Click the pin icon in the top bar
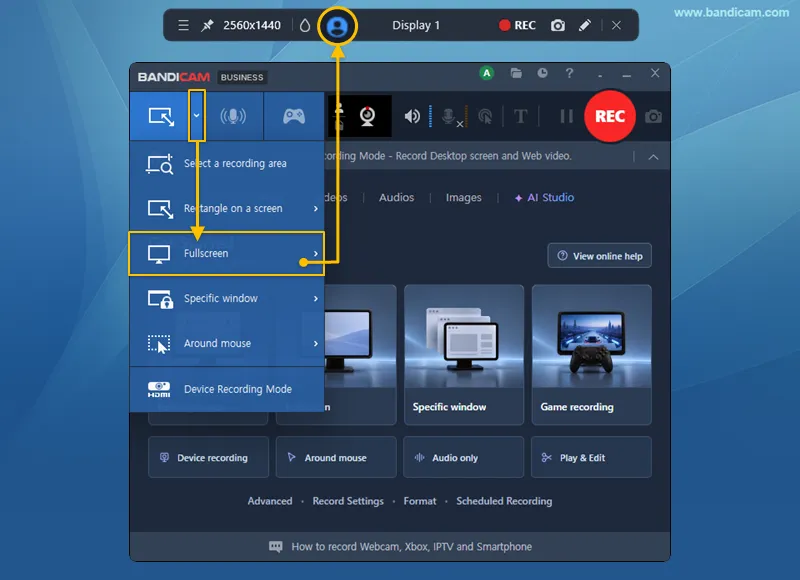The image size is (800, 580). (207, 25)
